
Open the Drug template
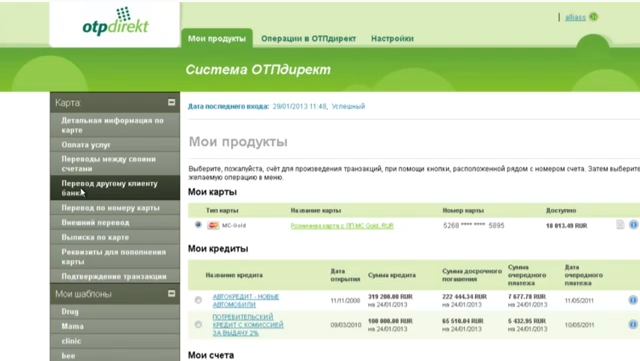click(x=115, y=312)
